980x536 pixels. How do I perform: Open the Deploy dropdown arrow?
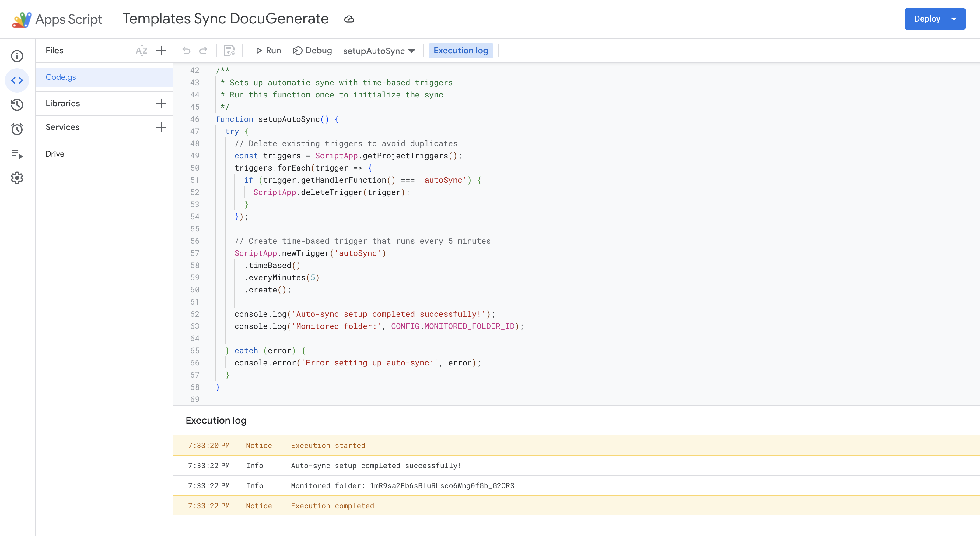tap(954, 19)
